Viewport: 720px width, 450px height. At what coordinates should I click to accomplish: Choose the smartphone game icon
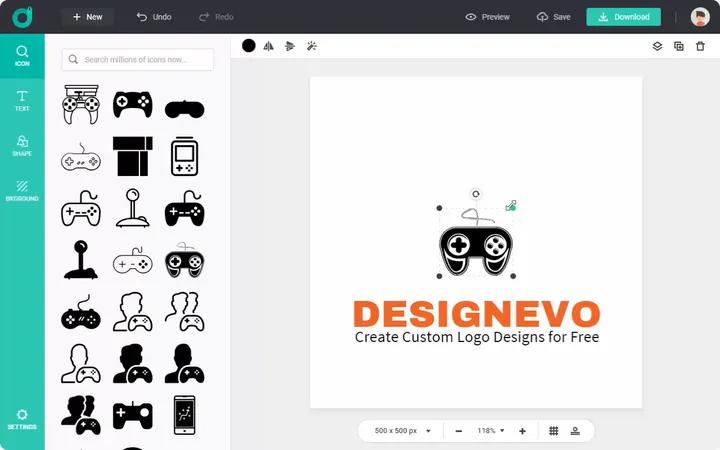coord(185,415)
